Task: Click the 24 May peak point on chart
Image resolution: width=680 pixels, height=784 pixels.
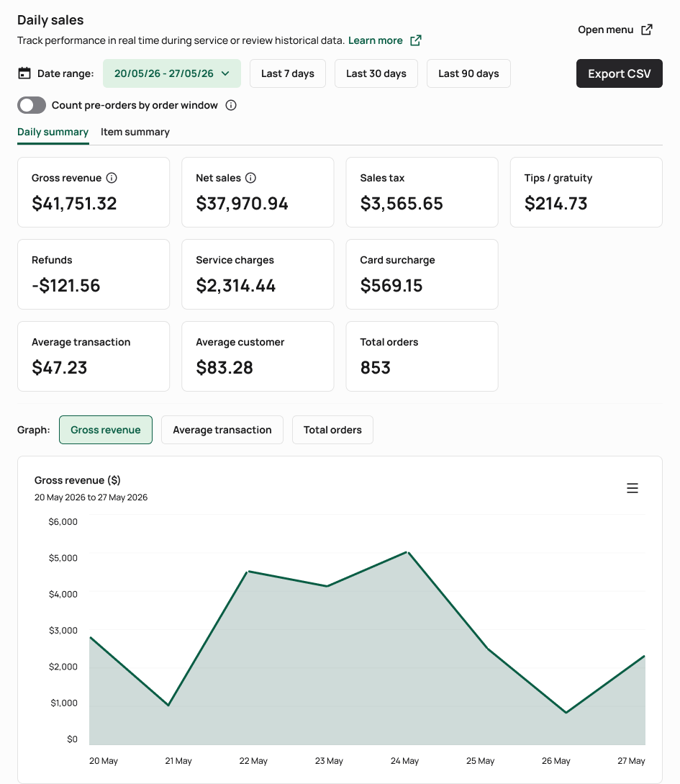Action: pos(407,552)
